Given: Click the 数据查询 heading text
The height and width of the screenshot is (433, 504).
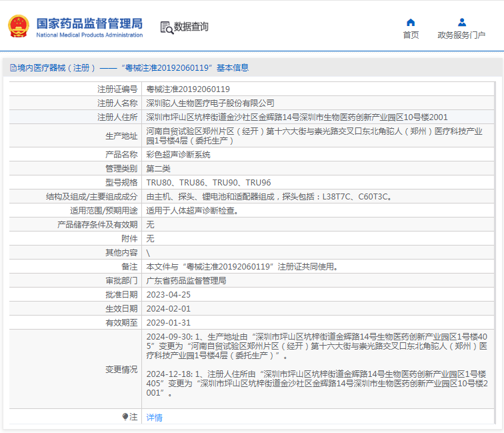Looking at the screenshot, I should point(191,27).
